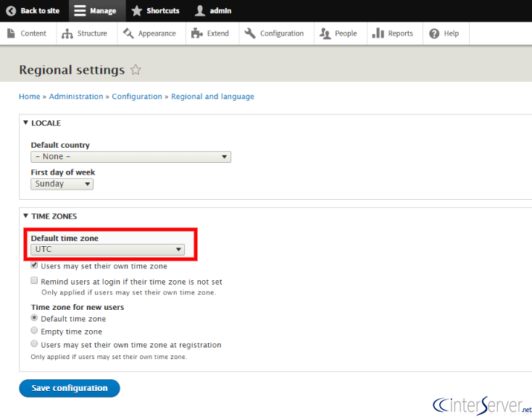Follow Regional and language breadcrumb link
This screenshot has height=417, width=532.
[x=212, y=96]
